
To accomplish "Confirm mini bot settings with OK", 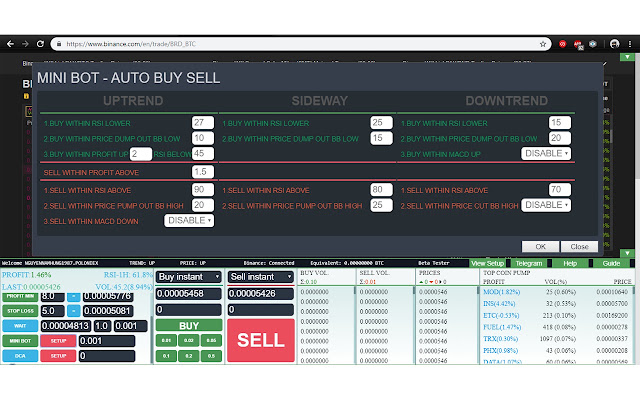I will pyautogui.click(x=540, y=247).
